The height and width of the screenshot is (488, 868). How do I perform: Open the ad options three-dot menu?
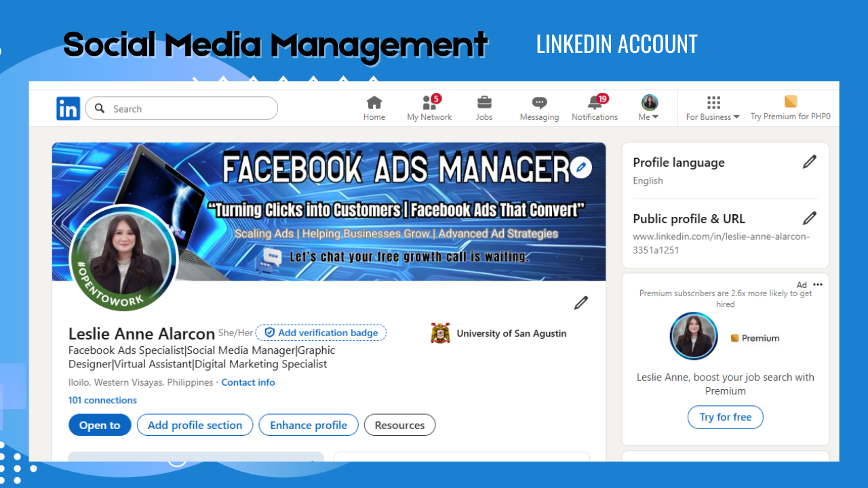pyautogui.click(x=818, y=285)
